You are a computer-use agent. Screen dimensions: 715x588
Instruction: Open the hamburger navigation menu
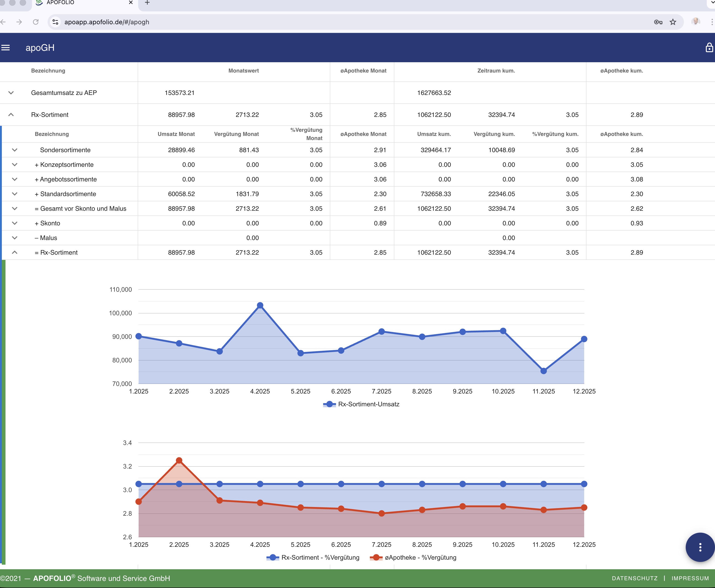tap(5, 48)
